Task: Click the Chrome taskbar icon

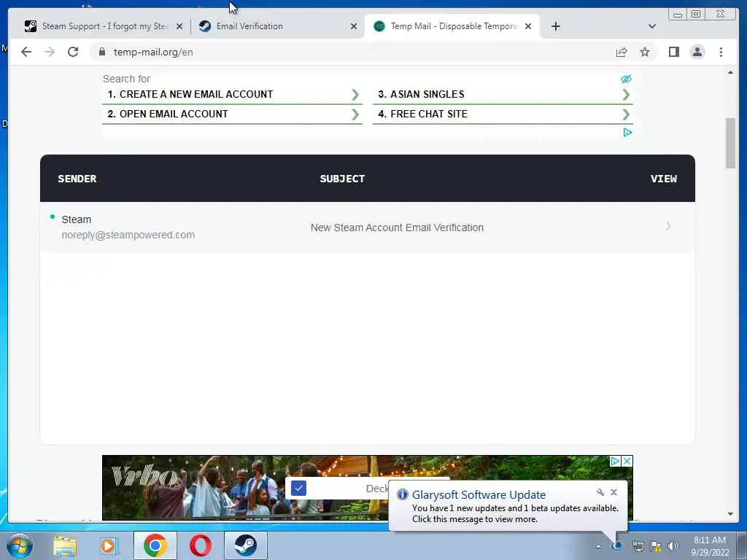Action: coord(155,545)
